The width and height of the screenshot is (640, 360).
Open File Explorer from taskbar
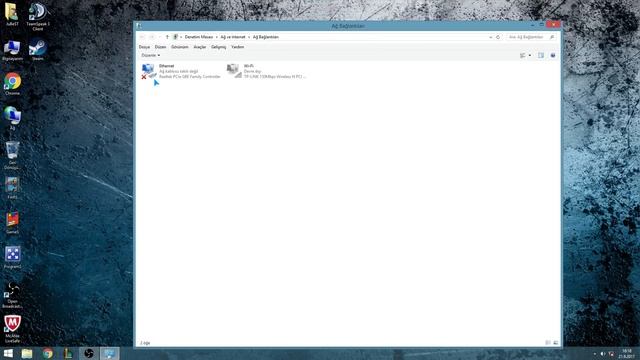pos(27,353)
